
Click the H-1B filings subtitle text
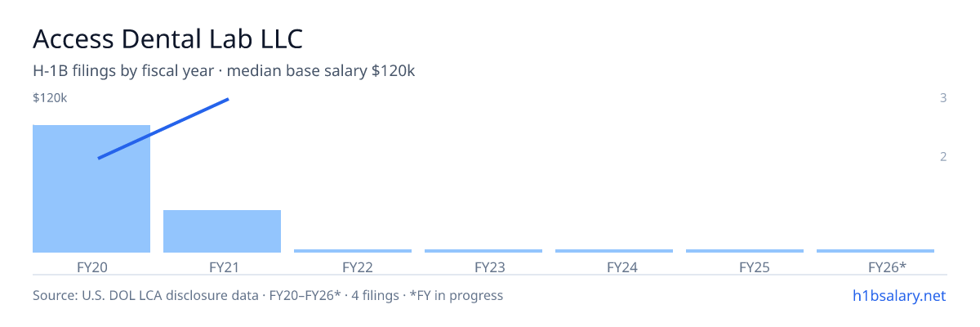(224, 71)
